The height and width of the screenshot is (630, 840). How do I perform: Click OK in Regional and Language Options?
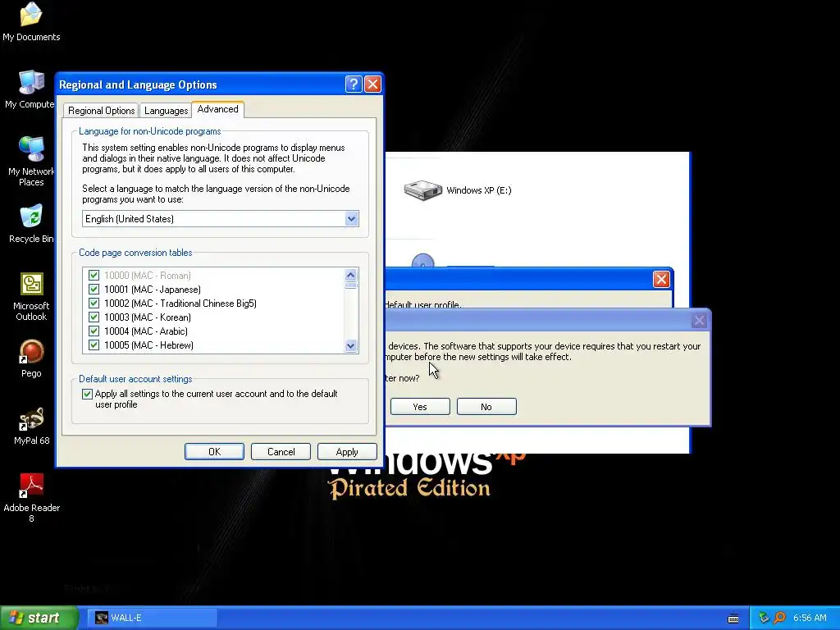(214, 452)
